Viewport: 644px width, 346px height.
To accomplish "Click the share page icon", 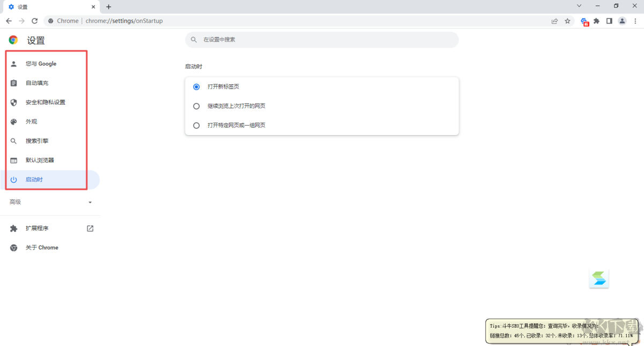I will click(x=554, y=21).
